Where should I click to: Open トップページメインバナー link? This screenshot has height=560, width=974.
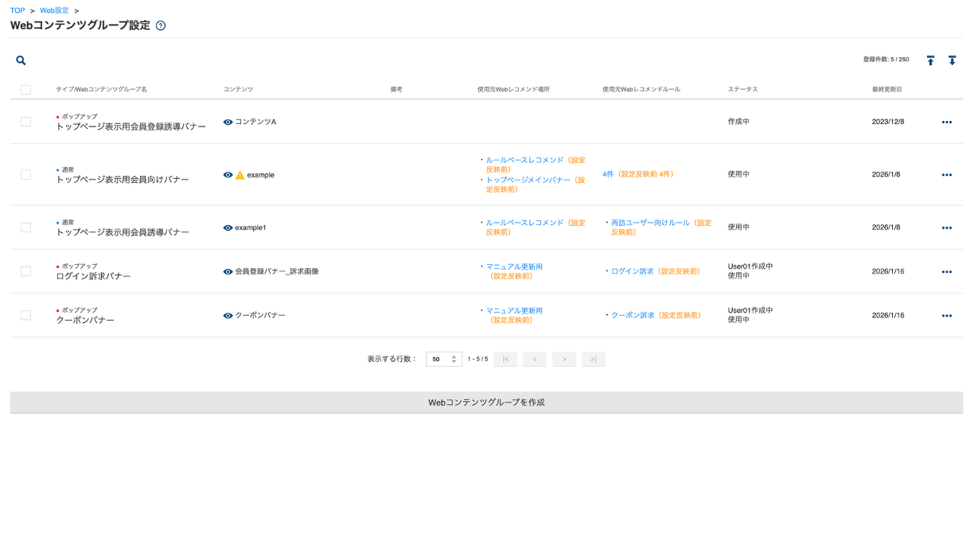pyautogui.click(x=528, y=180)
